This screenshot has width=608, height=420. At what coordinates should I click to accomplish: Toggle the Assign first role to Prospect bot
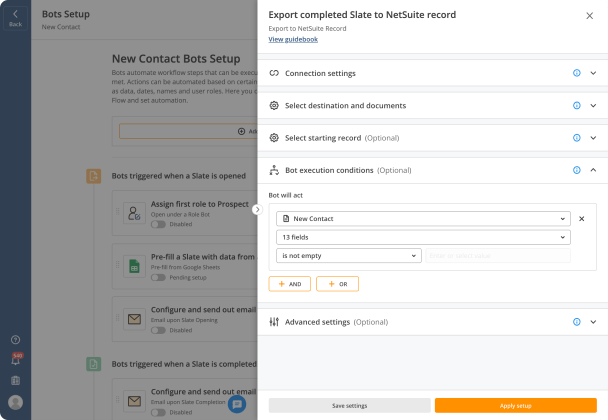[158, 225]
